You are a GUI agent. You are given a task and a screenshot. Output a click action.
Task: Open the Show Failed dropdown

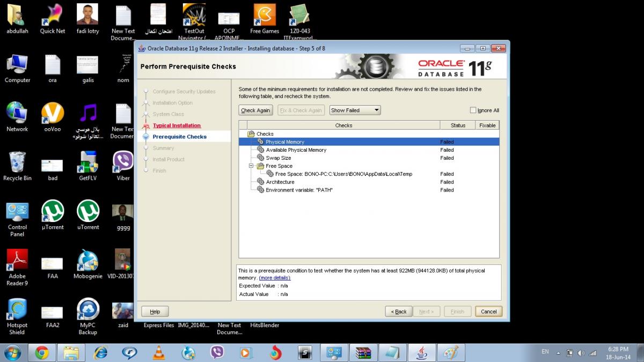point(355,110)
